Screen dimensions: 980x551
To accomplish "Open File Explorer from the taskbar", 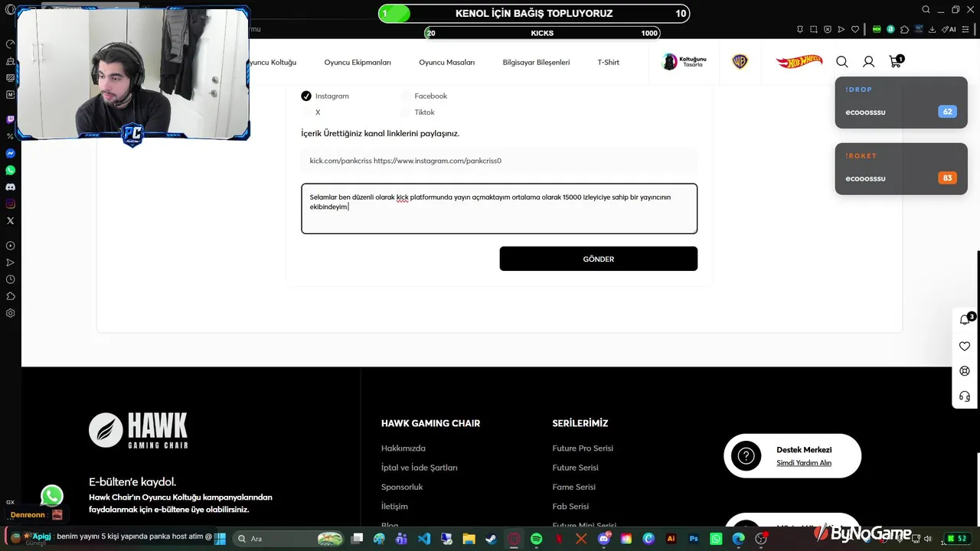I will click(469, 539).
